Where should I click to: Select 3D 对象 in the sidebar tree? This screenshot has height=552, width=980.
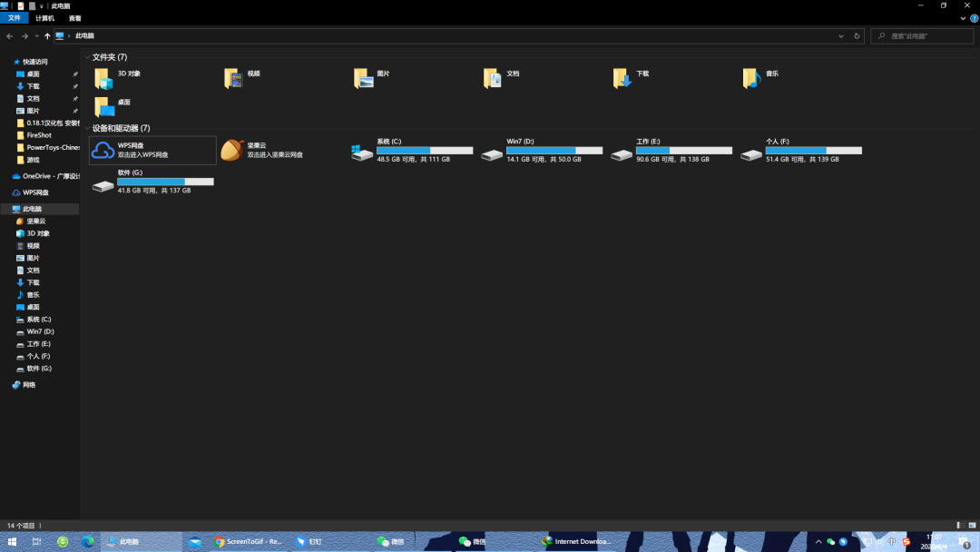[33, 233]
